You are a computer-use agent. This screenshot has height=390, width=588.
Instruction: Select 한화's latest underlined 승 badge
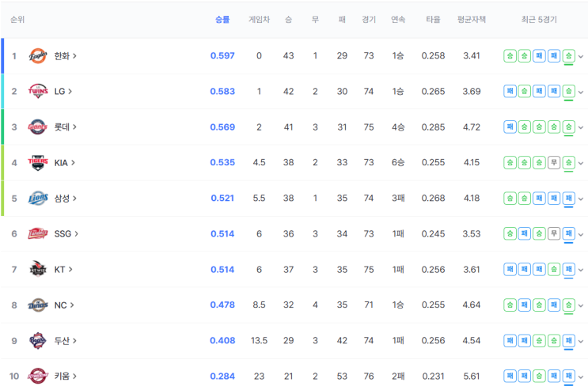coord(568,56)
